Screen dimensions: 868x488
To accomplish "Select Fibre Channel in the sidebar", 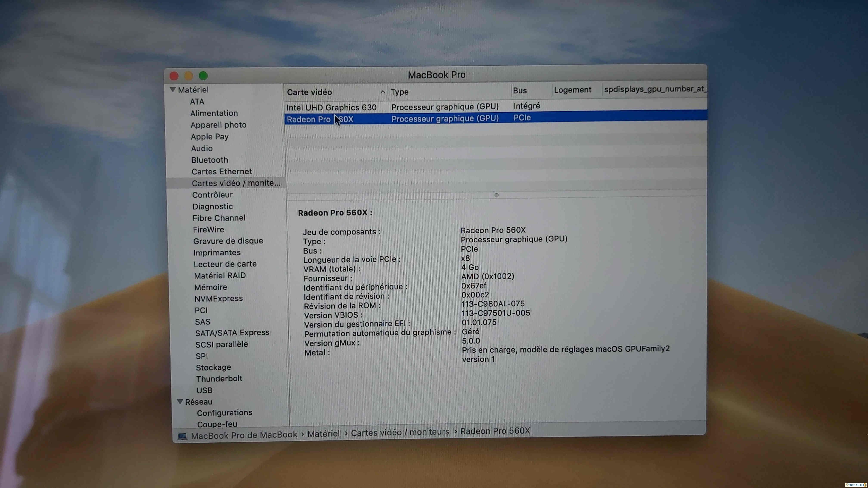I will [219, 218].
